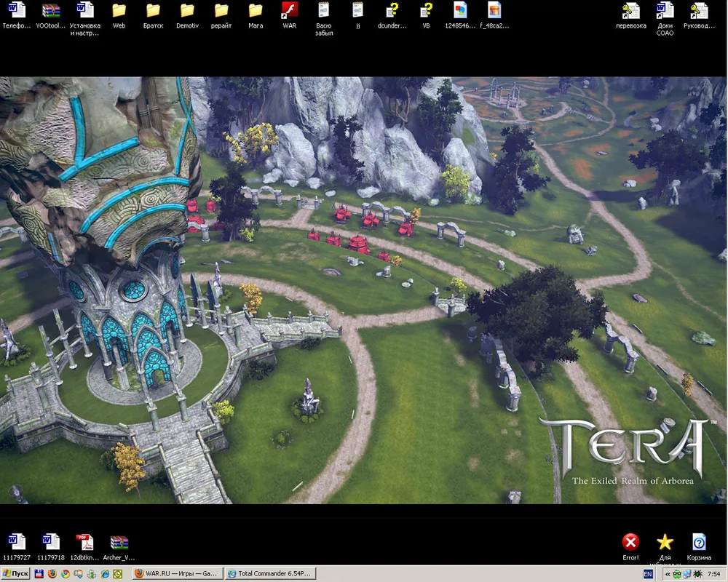This screenshot has height=582, width=728.
Task: Select the dcunder help file icon
Action: point(393,11)
